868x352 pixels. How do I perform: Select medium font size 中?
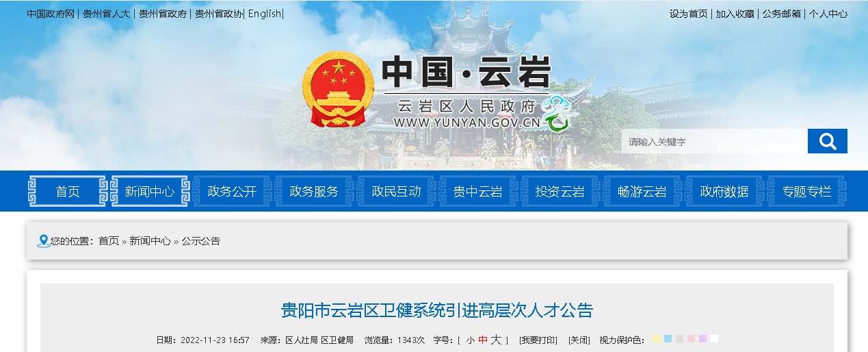[482, 340]
